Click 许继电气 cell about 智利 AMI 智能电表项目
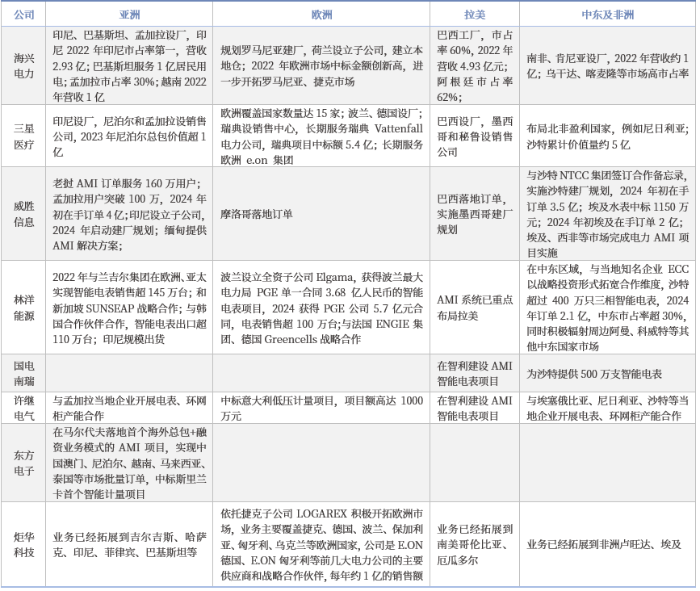 (475, 408)
